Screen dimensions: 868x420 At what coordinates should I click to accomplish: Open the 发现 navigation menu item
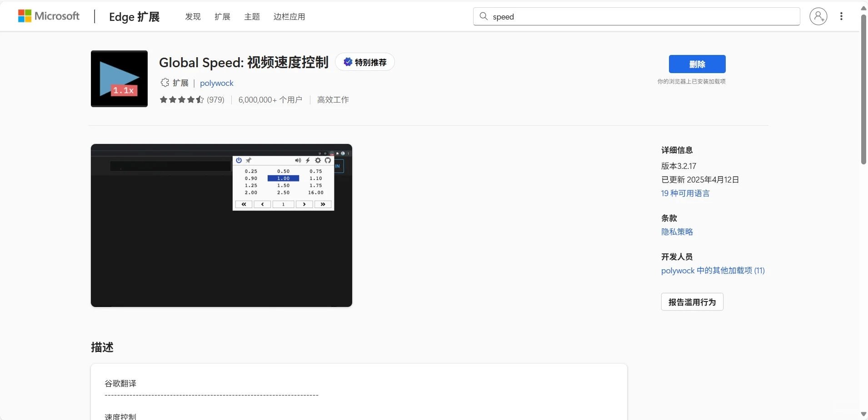tap(192, 16)
